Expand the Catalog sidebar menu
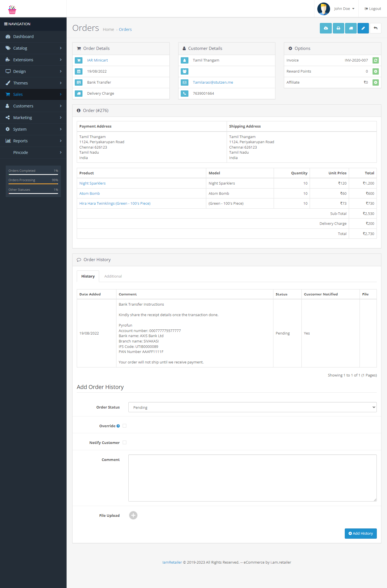Screen dimensions: 387x588 (x=33, y=48)
